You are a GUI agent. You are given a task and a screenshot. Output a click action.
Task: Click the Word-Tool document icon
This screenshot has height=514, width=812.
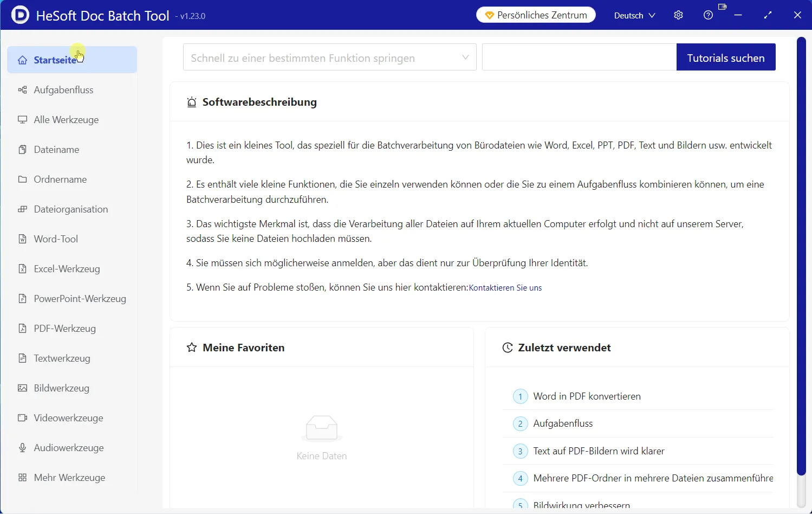(x=22, y=239)
